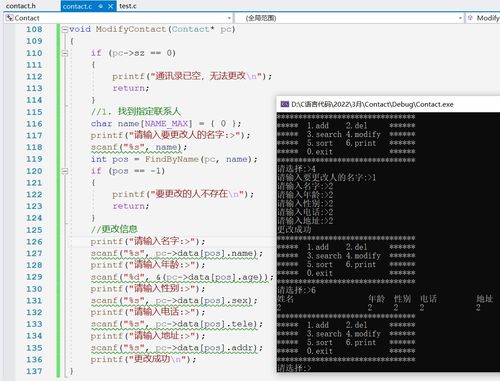
Task: Click the Contact.exe console title bar
Action: 388,104
